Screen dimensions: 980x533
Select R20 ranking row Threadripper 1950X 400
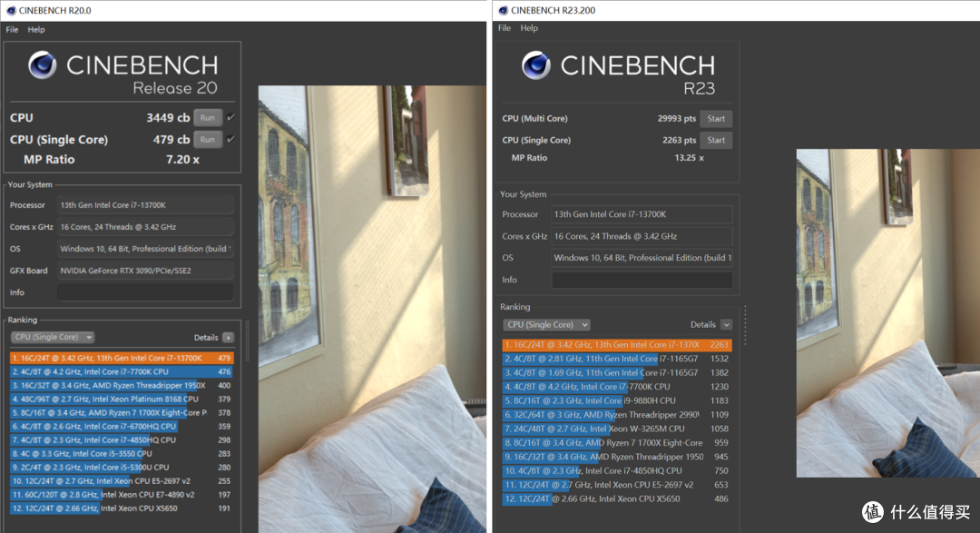click(x=122, y=385)
